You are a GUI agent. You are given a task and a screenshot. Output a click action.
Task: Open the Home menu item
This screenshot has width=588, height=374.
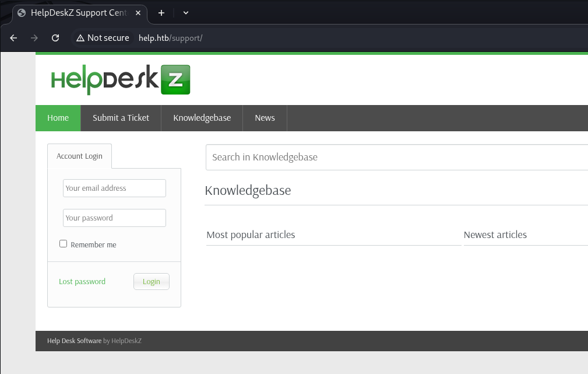point(58,118)
